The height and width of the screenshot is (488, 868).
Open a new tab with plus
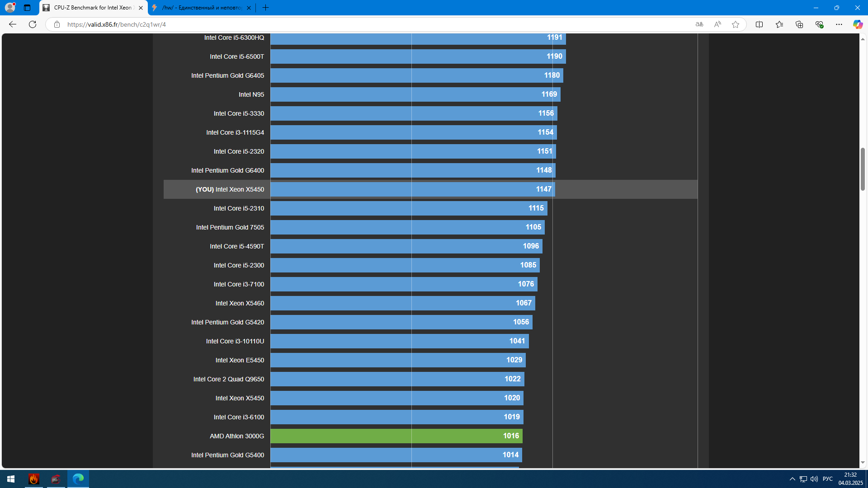click(266, 8)
